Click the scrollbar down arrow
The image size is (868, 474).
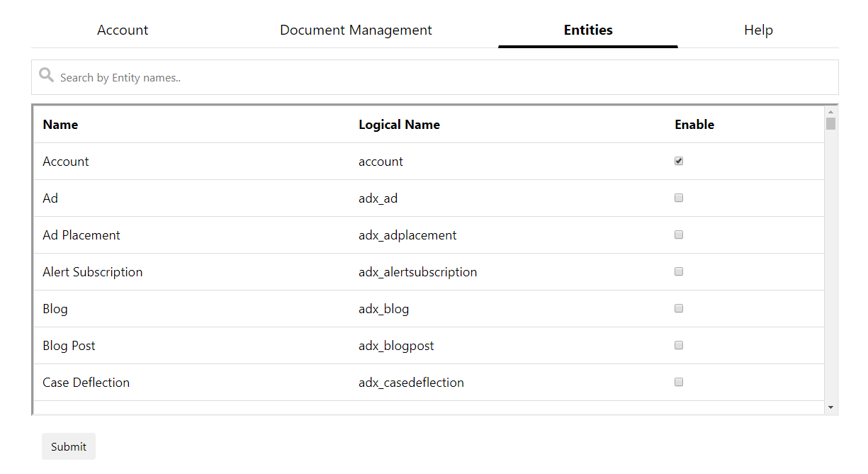830,407
